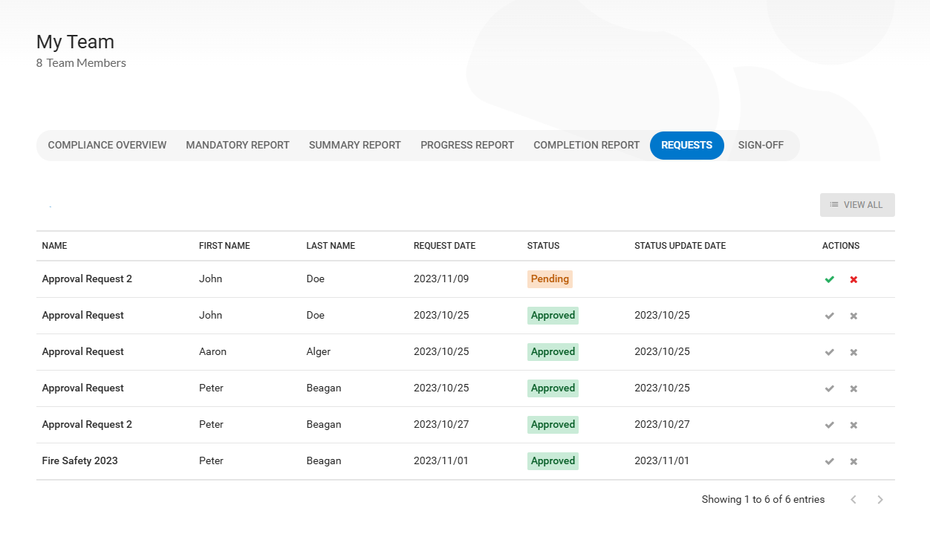This screenshot has width=930, height=560.
Task: Click reject X on Fire Safety 2023 row
Action: [853, 461]
